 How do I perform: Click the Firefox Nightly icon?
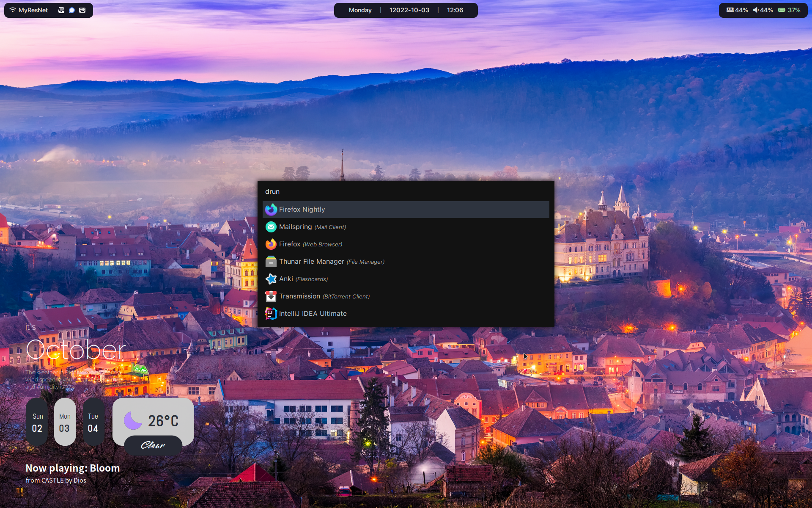[x=271, y=210]
